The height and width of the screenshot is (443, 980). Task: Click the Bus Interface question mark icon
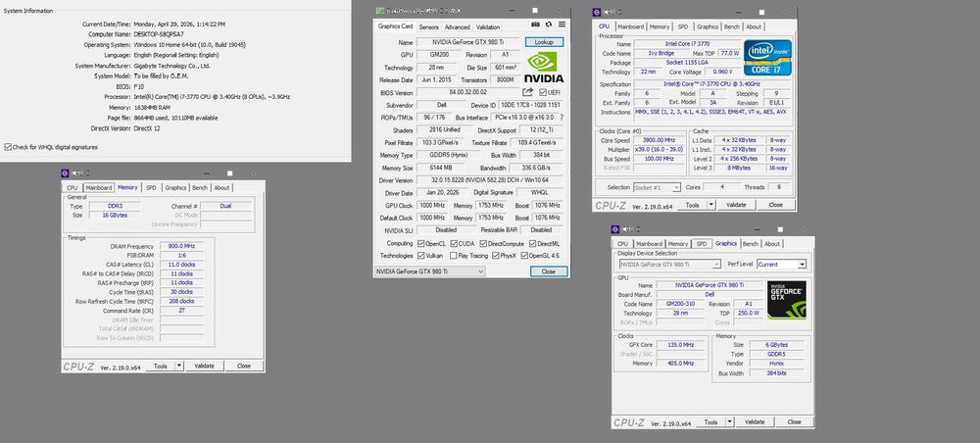tap(562, 118)
